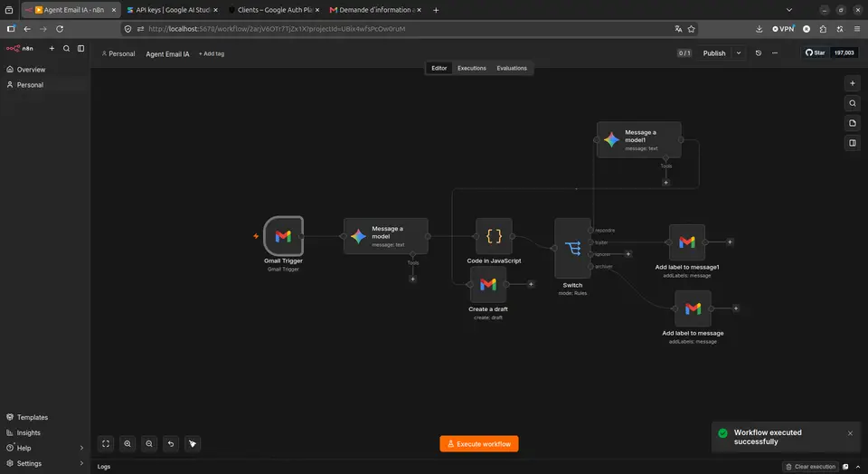The width and height of the screenshot is (868, 474).
Task: Expand the Logs panel chevron
Action: click(858, 467)
